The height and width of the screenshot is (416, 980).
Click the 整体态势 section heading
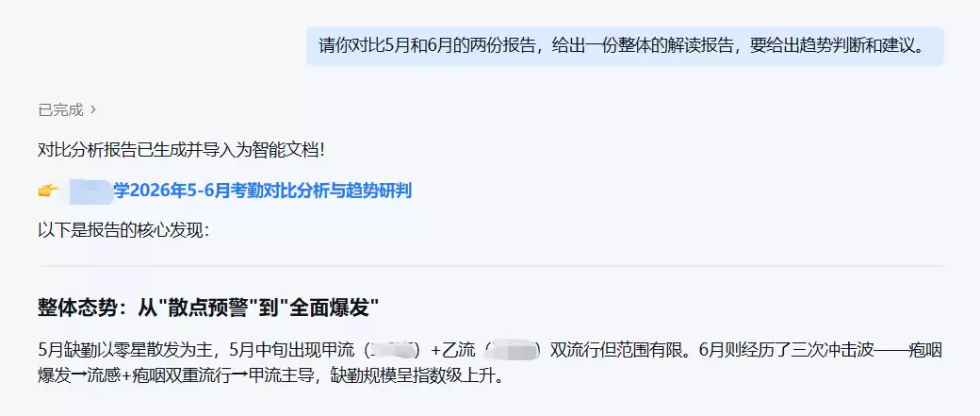(x=209, y=308)
